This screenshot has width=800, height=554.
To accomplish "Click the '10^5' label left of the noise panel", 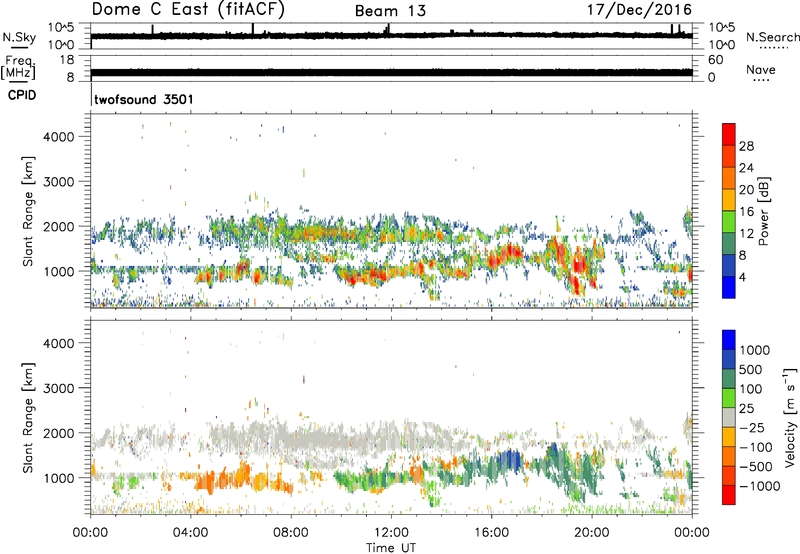I will click(x=61, y=27).
